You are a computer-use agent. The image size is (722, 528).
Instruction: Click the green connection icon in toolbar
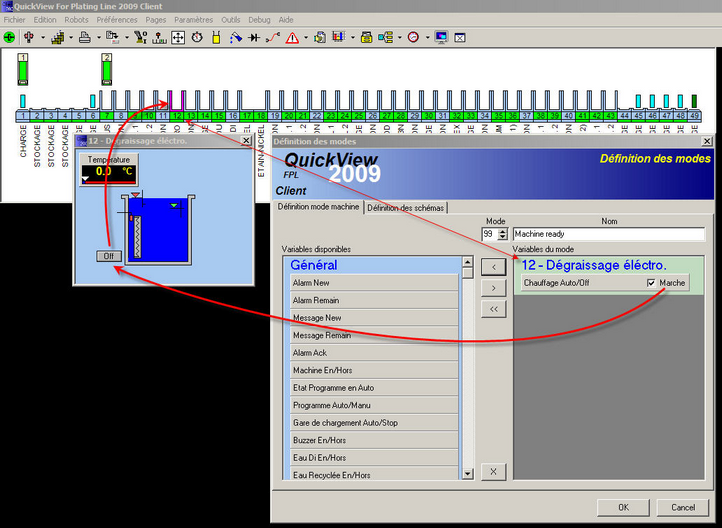point(9,37)
